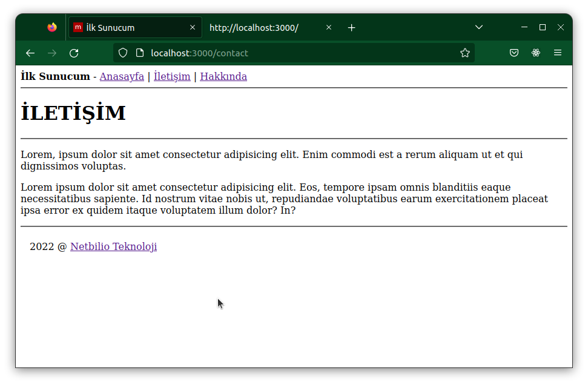Reload the current page
The image size is (588, 385).
coord(74,53)
